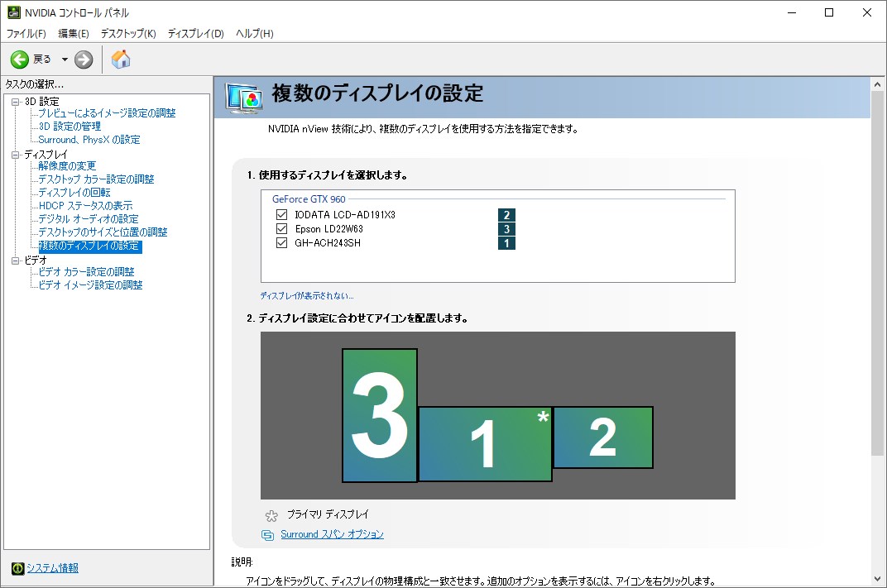Click the 戻る label in toolbar

(x=42, y=60)
